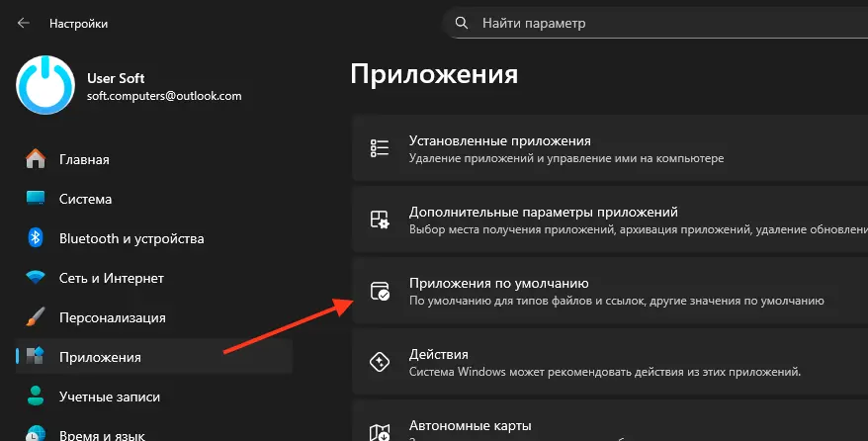This screenshot has width=868, height=441.
Task: Click the Автономные карты map icon
Action: 380,433
